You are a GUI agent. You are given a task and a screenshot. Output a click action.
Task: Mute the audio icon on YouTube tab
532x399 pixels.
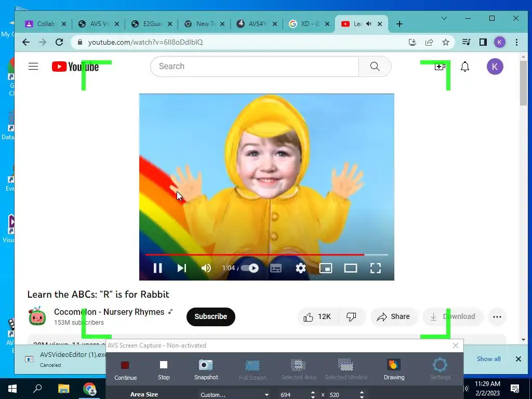coord(369,24)
